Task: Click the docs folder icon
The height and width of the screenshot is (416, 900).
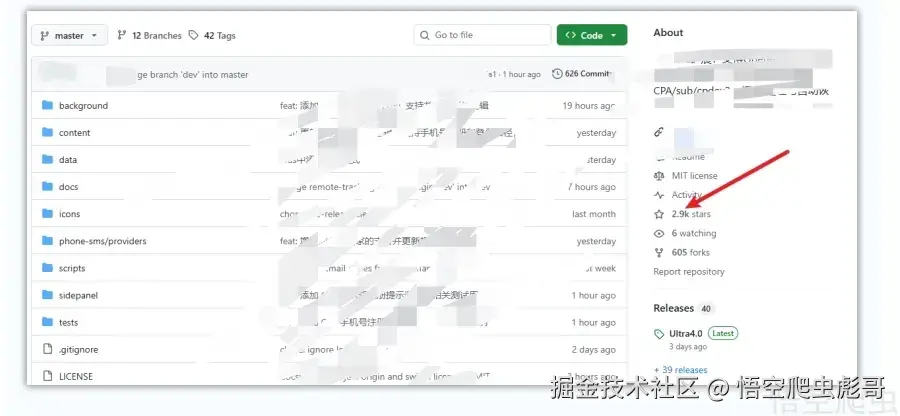Action: pos(47,186)
